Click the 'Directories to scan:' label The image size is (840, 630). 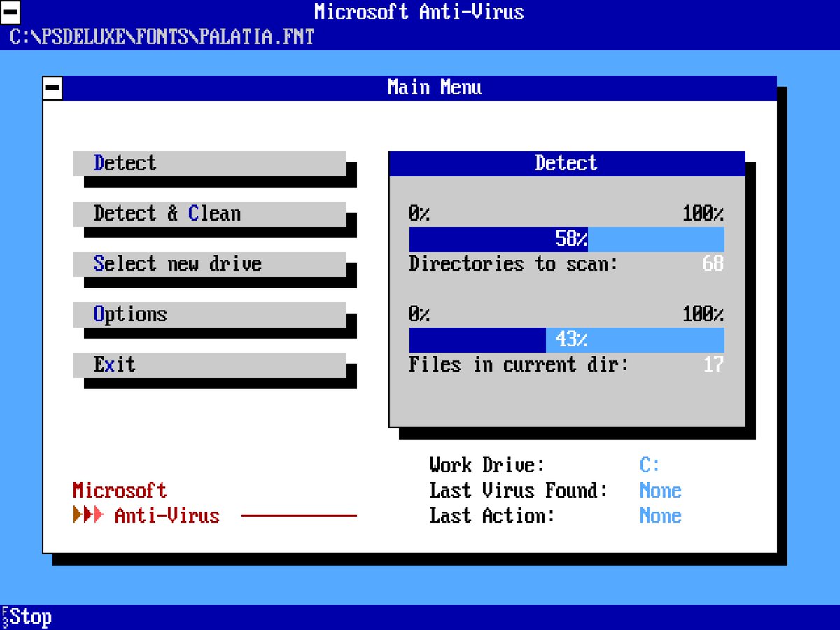(514, 264)
